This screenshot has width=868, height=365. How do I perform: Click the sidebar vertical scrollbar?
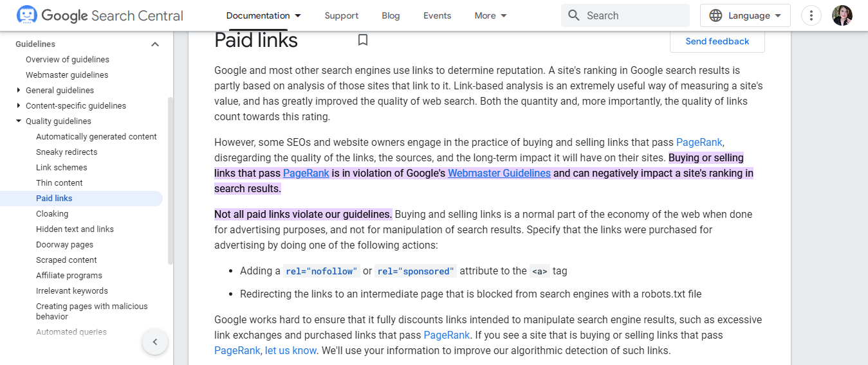(x=171, y=180)
